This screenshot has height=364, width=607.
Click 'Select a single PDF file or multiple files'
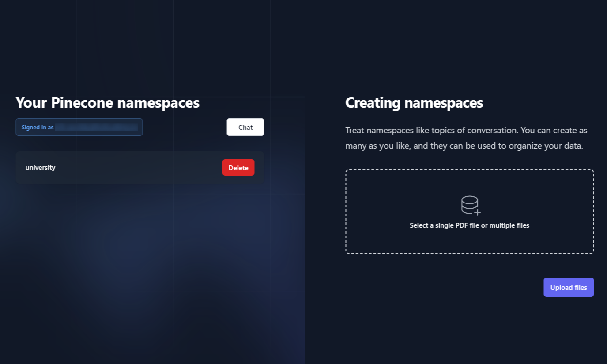point(469,225)
